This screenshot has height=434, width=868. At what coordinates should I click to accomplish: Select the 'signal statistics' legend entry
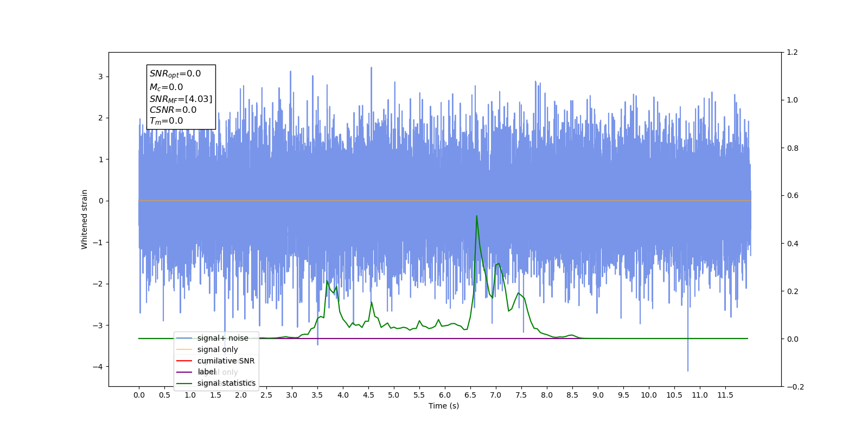pyautogui.click(x=226, y=383)
